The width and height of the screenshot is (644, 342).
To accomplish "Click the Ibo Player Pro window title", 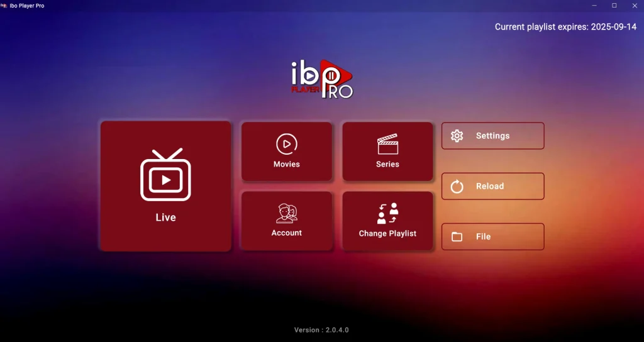I will [26, 6].
